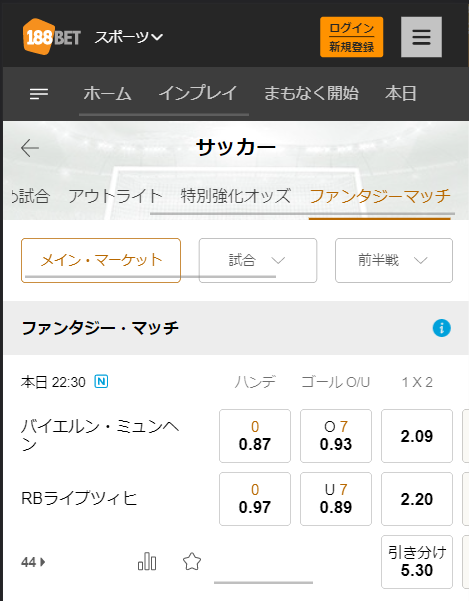Switch to the インプレイ tab
This screenshot has width=469, height=601.
point(198,94)
